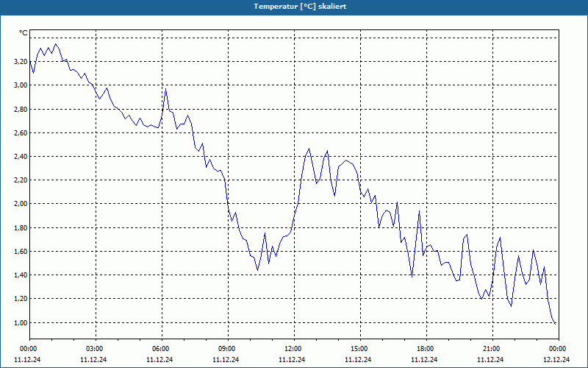Click the 1,00 y-axis value
588x368 pixels.
pyautogui.click(x=21, y=322)
